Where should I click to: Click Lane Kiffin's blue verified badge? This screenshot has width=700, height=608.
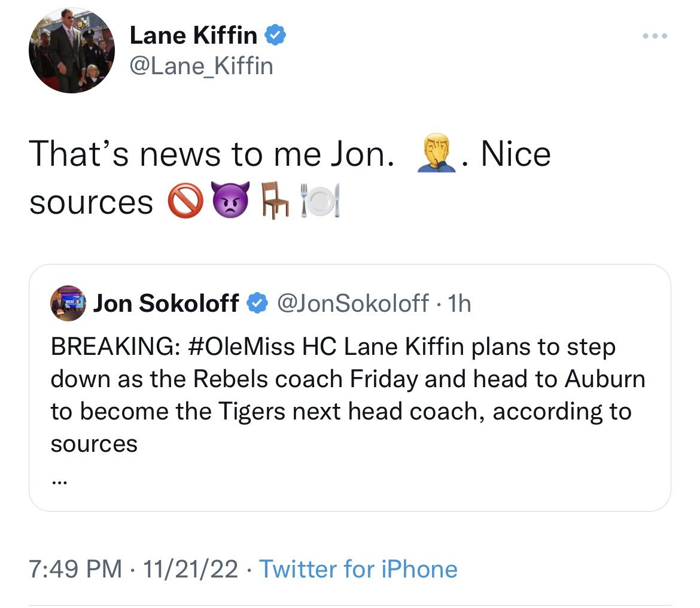click(275, 35)
